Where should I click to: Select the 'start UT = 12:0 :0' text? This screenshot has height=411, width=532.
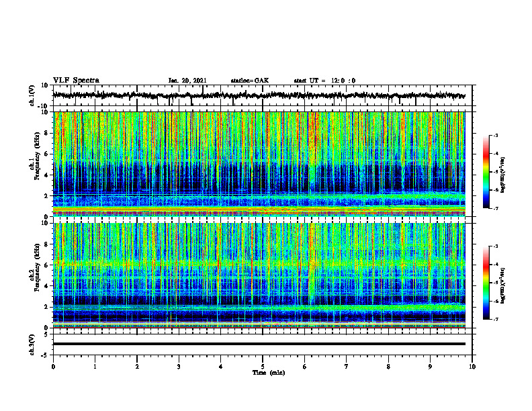324,81
